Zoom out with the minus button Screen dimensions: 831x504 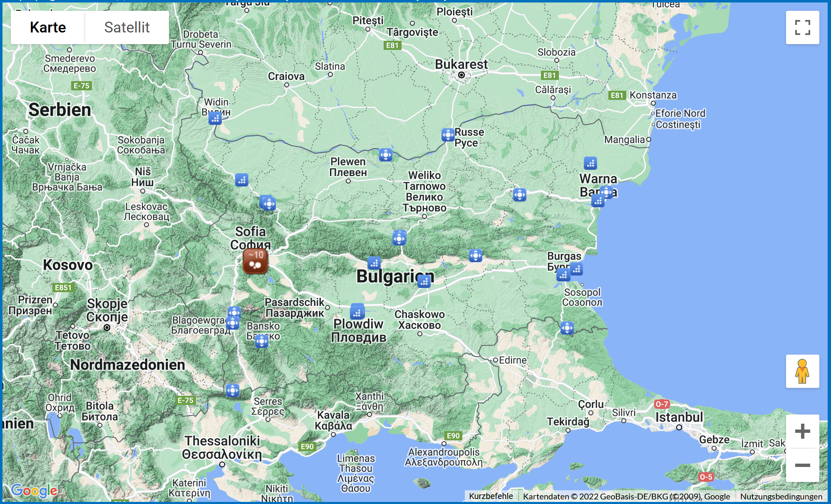(802, 465)
